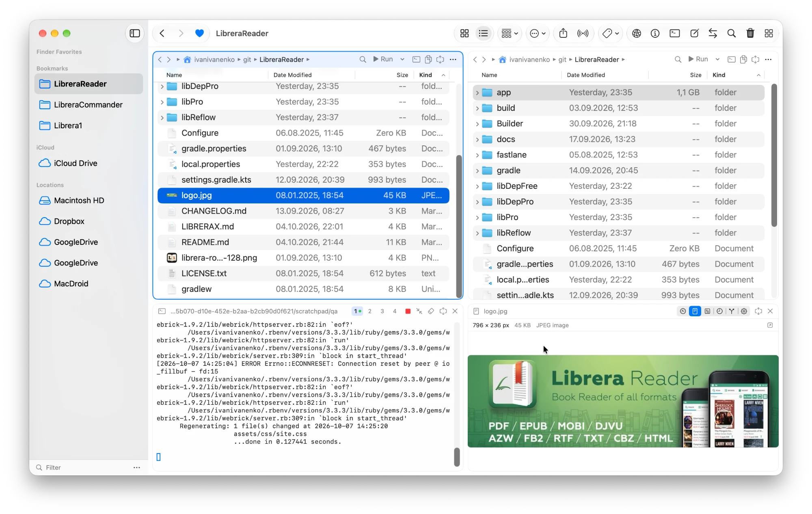Click the swap panes arrows icon
The height and width of the screenshot is (514, 812).
pyautogui.click(x=713, y=33)
